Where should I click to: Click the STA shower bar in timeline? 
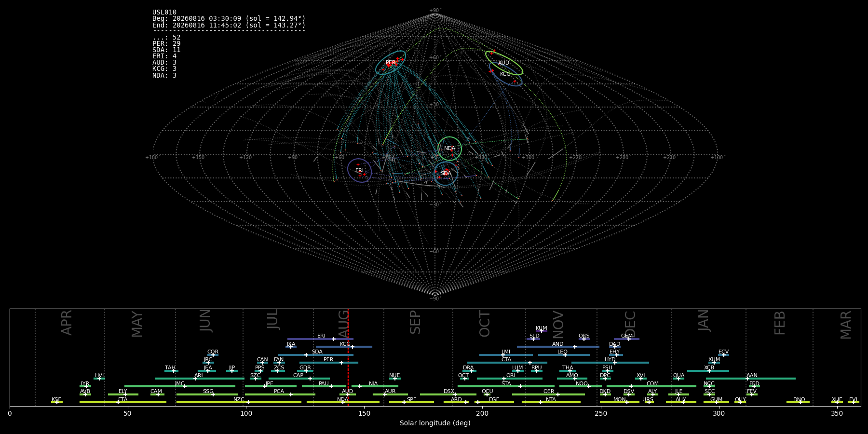click(506, 386)
